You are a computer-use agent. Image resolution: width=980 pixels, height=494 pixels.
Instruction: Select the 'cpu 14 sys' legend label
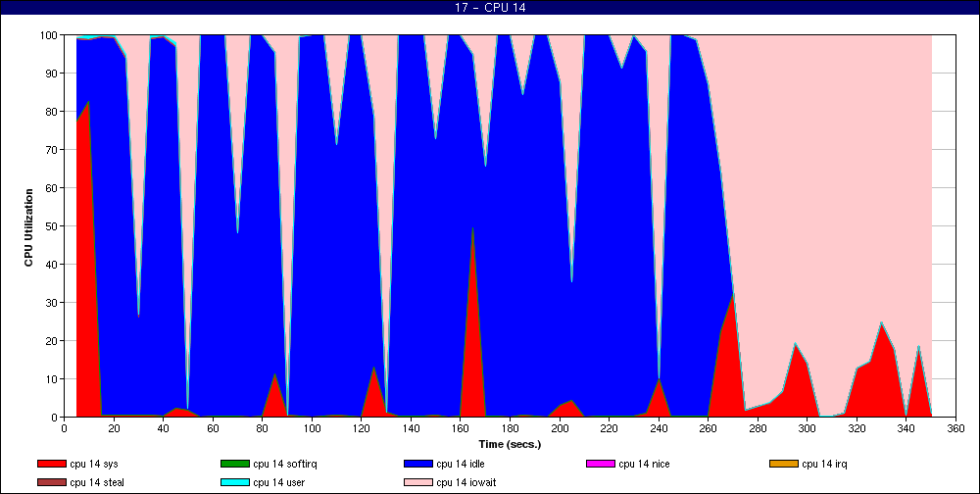(94, 464)
